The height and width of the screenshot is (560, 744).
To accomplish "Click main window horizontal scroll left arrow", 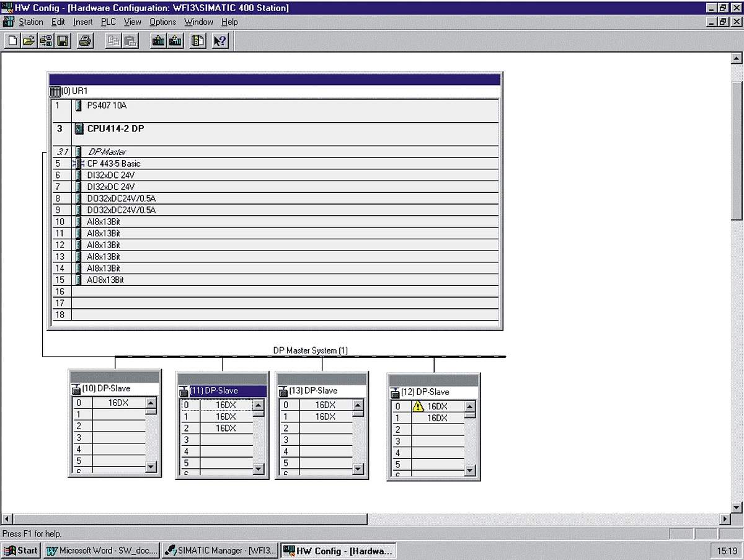I will tap(7, 519).
